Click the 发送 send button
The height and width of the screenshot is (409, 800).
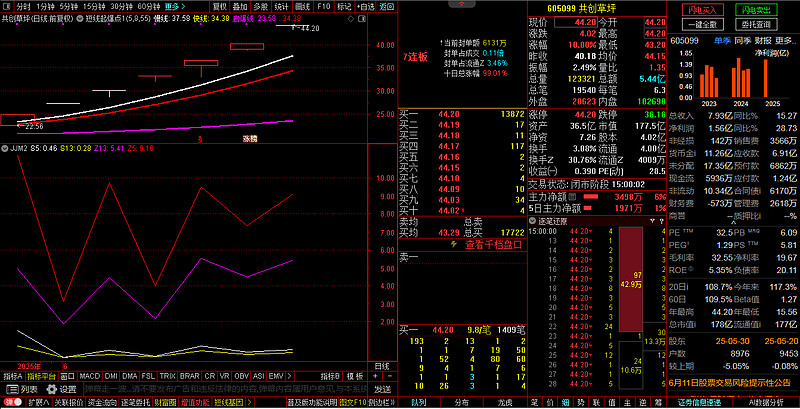383,389
